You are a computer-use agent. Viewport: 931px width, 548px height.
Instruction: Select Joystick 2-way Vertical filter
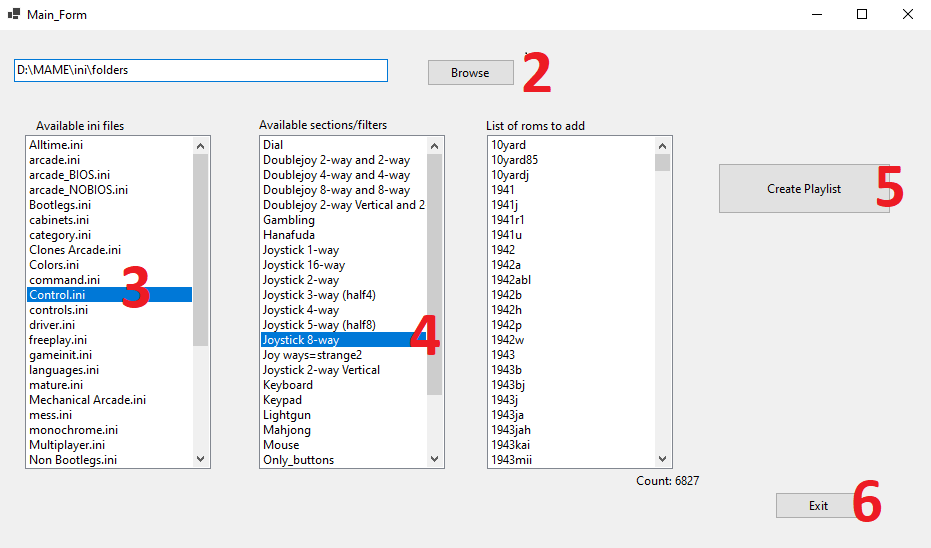[343, 370]
